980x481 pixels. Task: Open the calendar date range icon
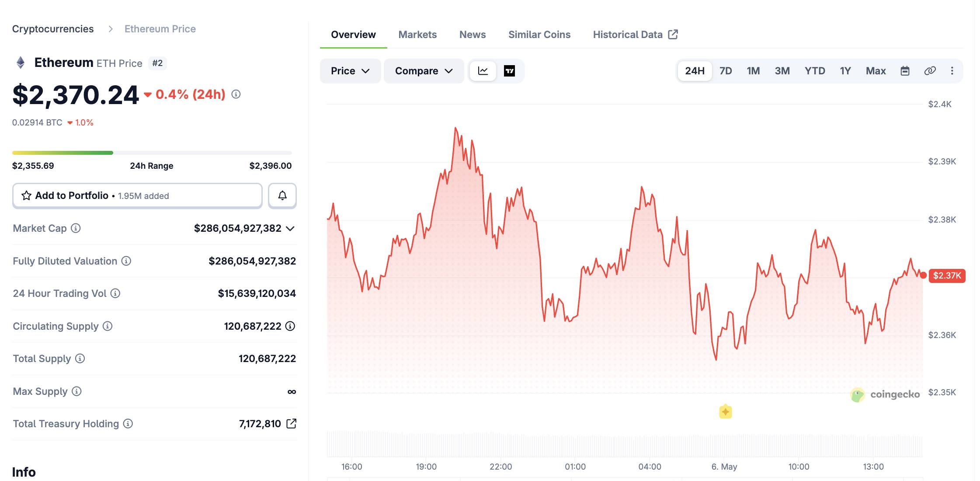[x=905, y=71]
